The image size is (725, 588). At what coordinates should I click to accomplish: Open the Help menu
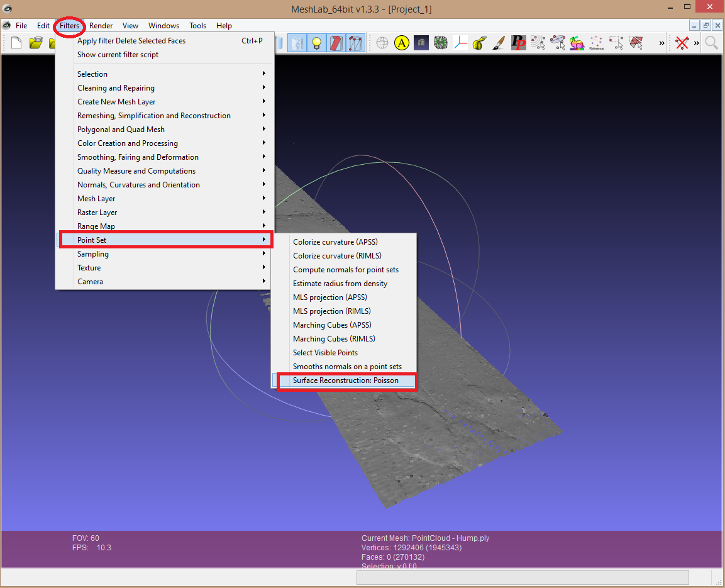tap(224, 26)
